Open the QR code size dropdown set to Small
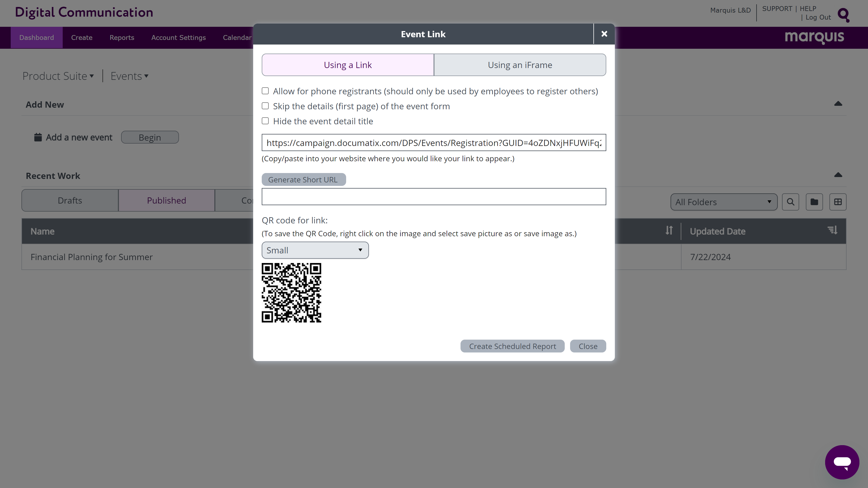This screenshot has height=488, width=868. coord(315,250)
